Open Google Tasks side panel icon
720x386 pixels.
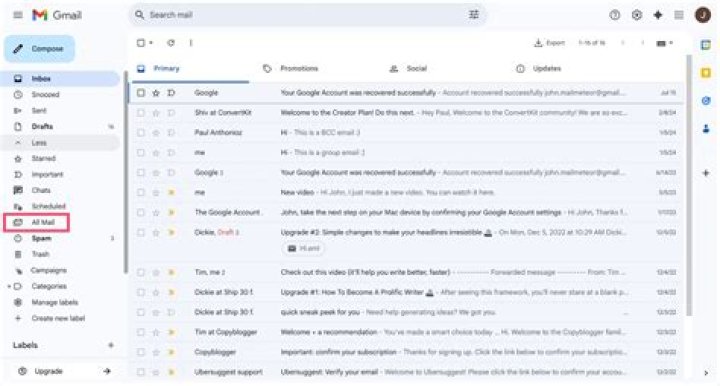(706, 101)
